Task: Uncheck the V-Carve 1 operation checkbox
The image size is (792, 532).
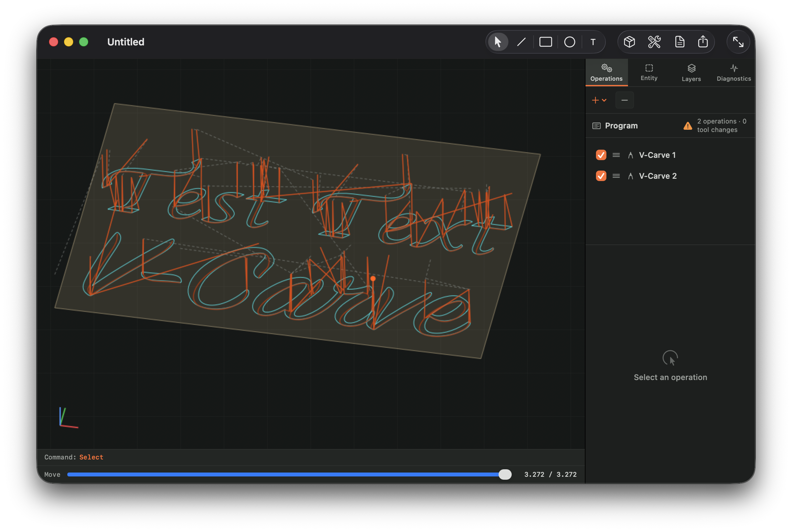Action: (601, 155)
